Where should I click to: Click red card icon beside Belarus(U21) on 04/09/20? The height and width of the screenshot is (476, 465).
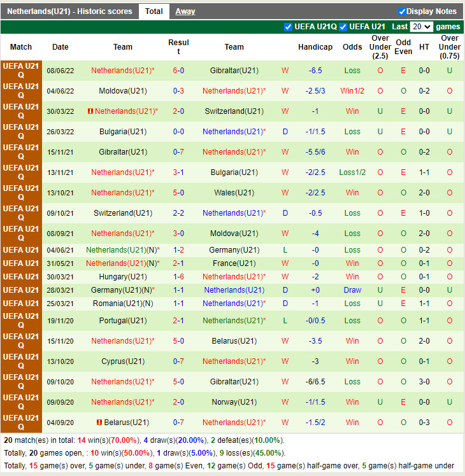[99, 422]
